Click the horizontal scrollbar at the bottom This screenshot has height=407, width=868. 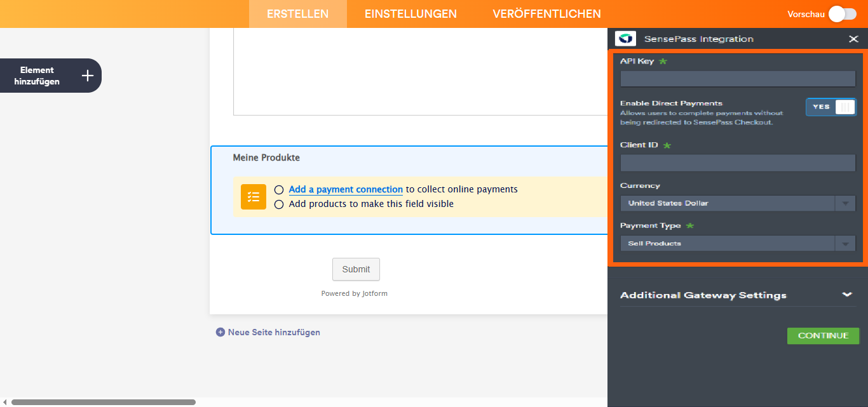(x=102, y=401)
